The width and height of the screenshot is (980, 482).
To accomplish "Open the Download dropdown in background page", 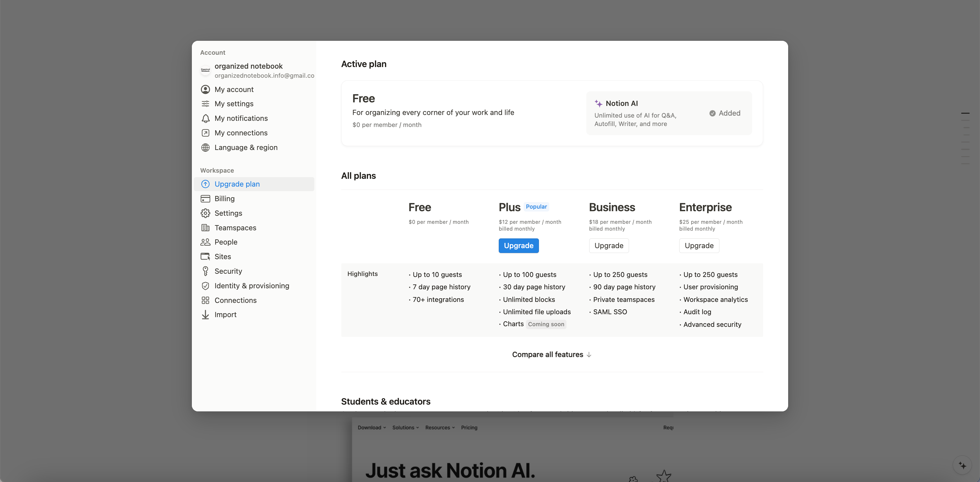I will (371, 428).
